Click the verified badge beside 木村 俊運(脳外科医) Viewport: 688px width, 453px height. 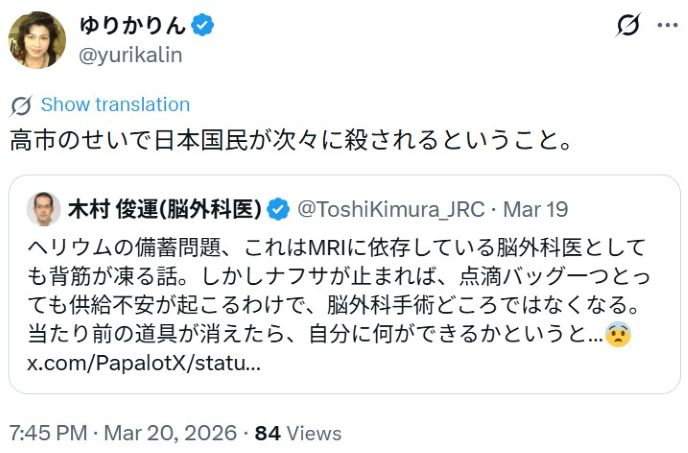click(x=279, y=209)
